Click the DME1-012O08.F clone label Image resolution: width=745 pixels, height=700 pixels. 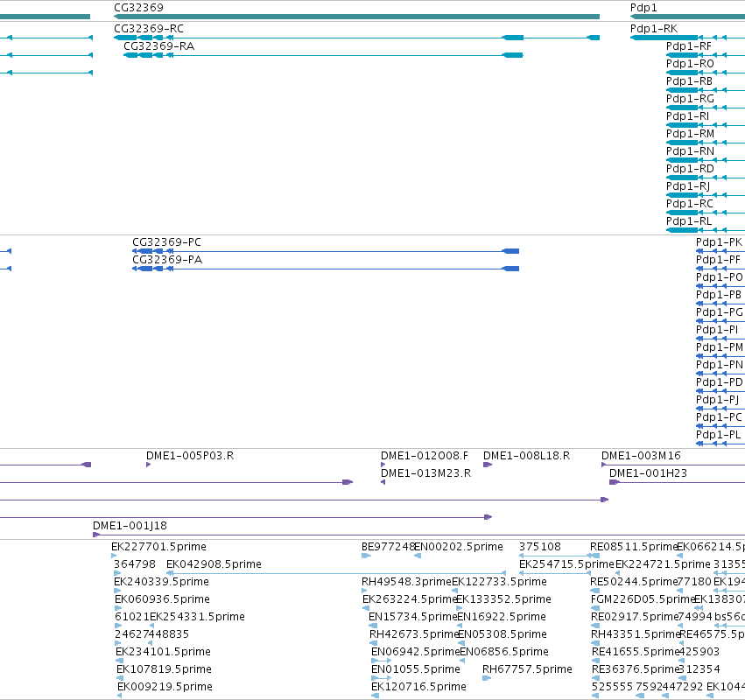pos(425,456)
